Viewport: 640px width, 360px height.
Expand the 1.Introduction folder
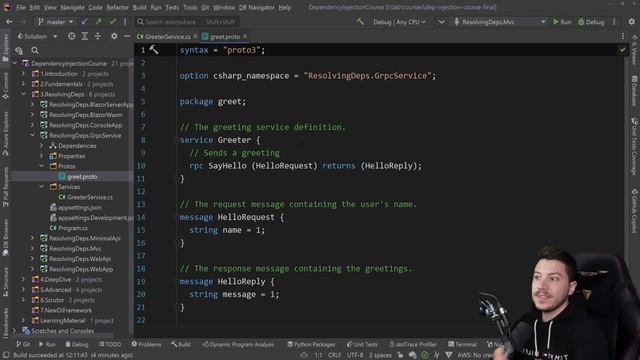(23, 73)
